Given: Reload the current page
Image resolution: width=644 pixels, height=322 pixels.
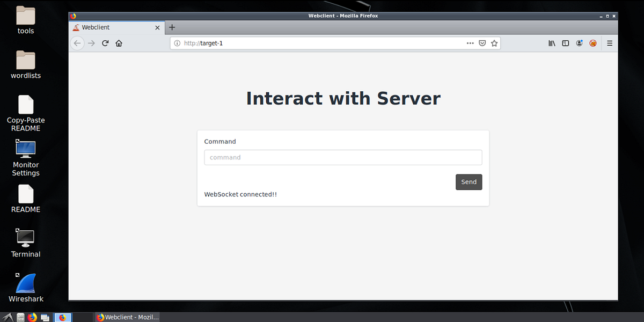Looking at the screenshot, I should pos(105,43).
